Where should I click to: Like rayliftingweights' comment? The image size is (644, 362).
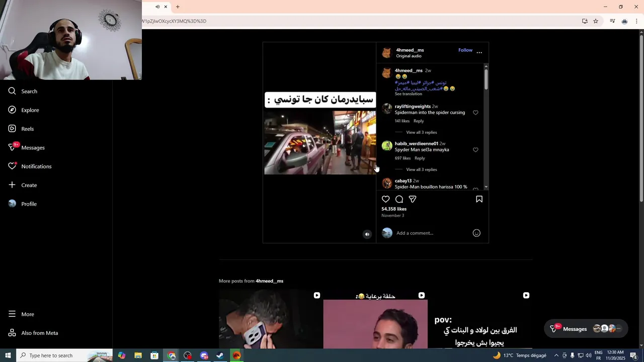(x=475, y=113)
